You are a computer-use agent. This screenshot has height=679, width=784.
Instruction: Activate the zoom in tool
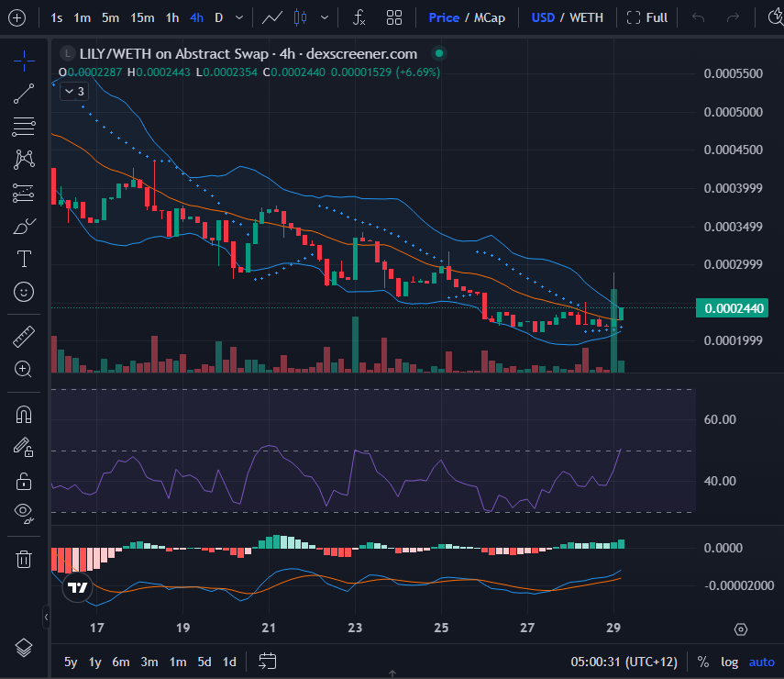tap(23, 369)
